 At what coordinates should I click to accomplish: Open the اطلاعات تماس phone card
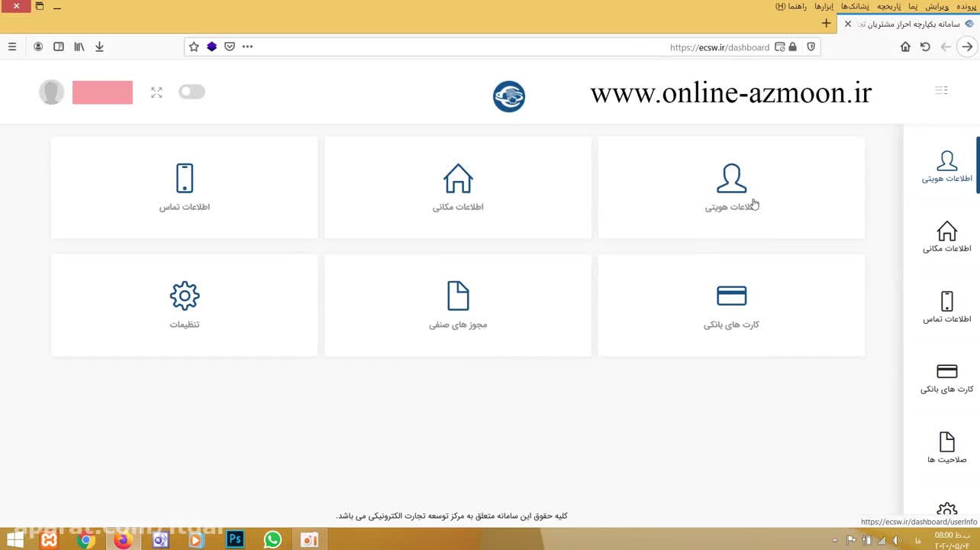pos(184,187)
